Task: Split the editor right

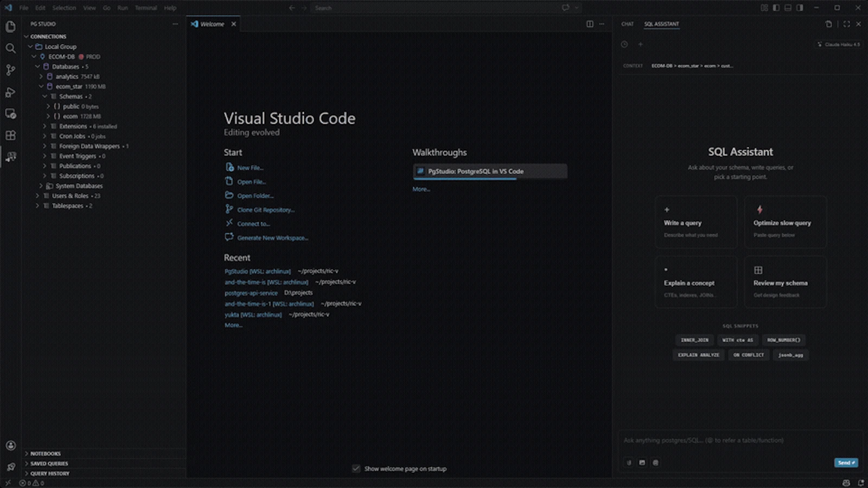Action: [x=590, y=24]
